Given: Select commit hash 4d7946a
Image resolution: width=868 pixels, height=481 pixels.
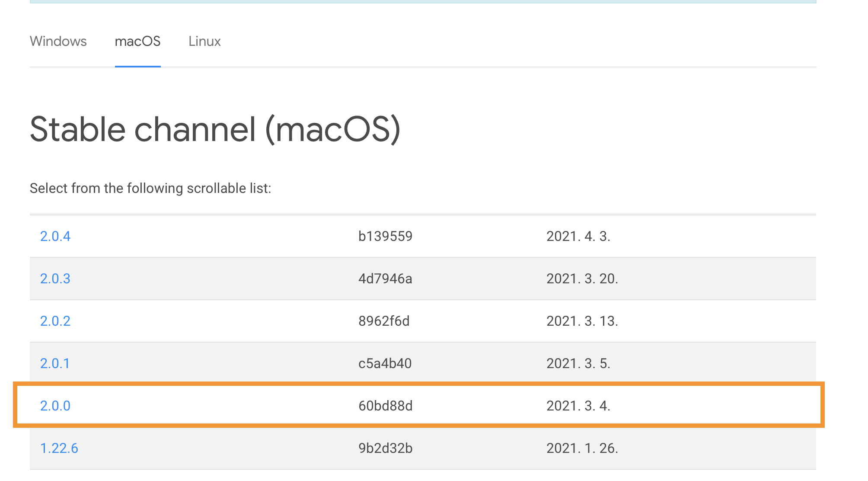Looking at the screenshot, I should (x=385, y=279).
